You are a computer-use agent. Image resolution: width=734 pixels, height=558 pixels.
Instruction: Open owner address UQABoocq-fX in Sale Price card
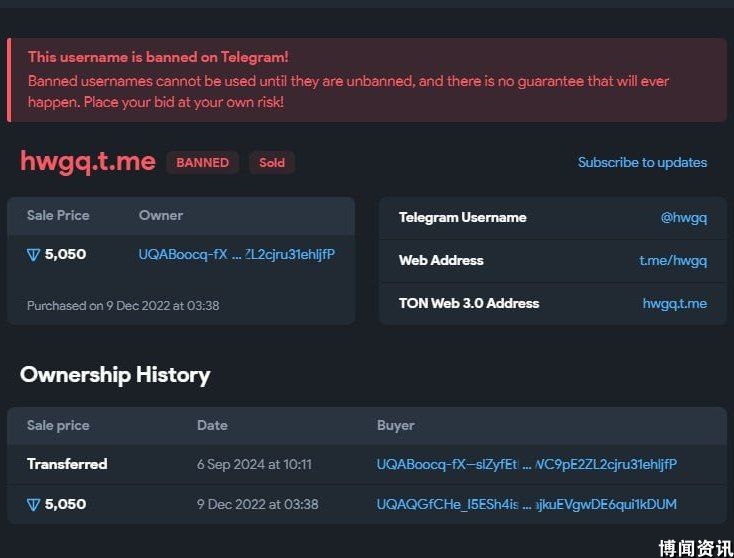pos(237,254)
